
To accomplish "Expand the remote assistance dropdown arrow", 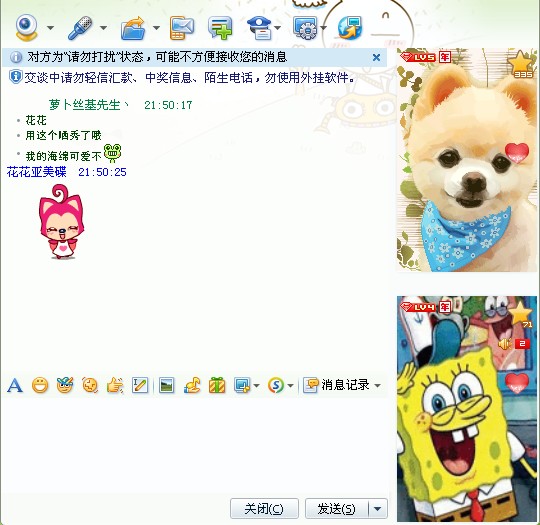I will (323, 28).
